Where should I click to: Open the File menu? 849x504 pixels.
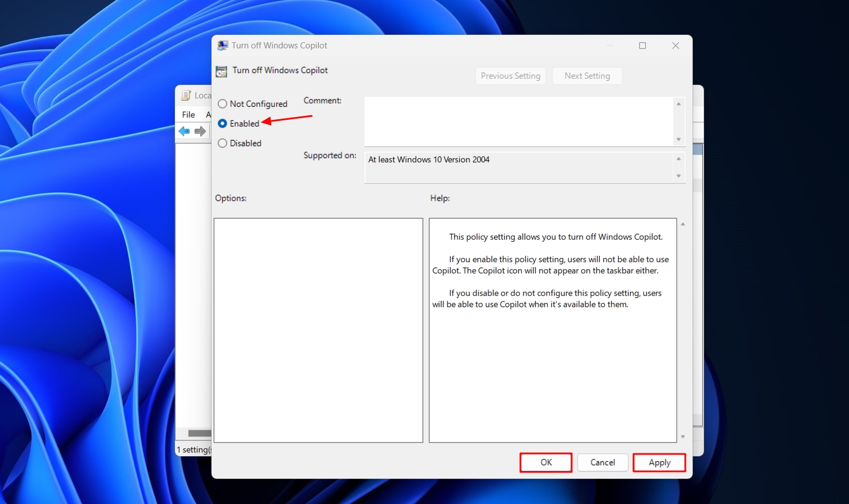tap(188, 114)
